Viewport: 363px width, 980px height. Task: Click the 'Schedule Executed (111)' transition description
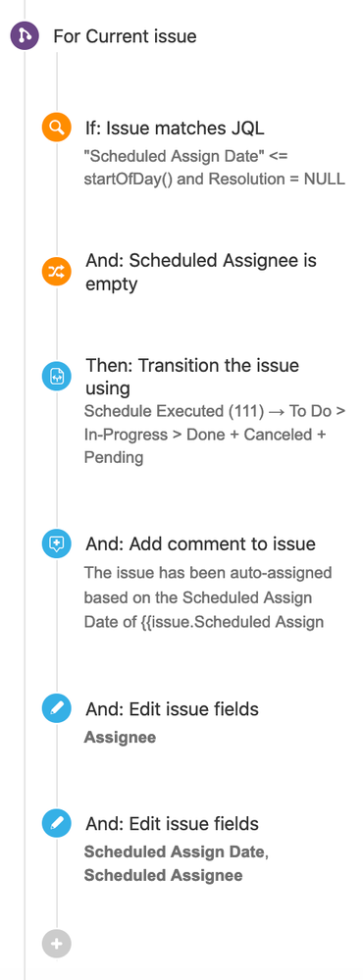[x=215, y=435]
